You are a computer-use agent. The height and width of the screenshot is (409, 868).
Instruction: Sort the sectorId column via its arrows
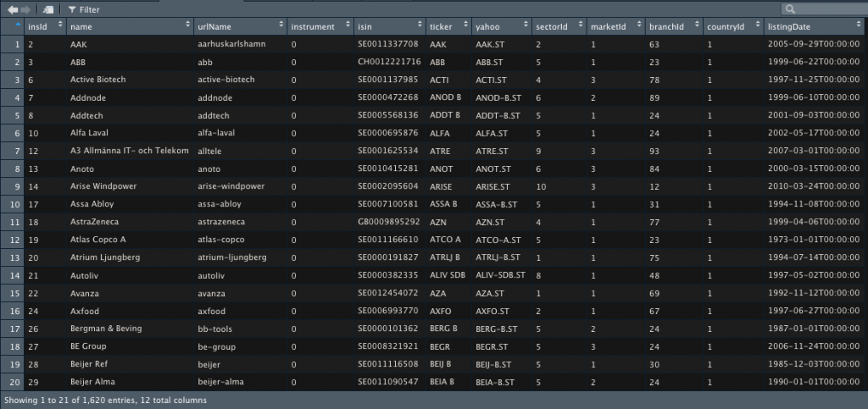[x=581, y=25]
